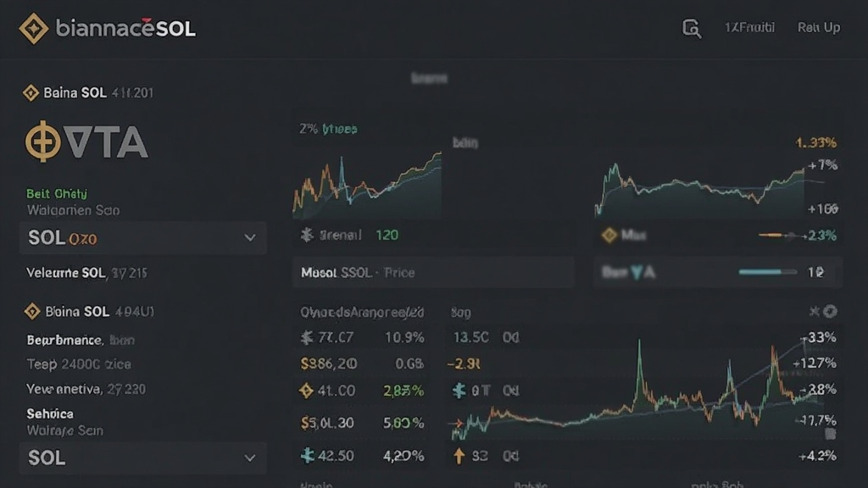Click the +4.2% label beside the chart
This screenshot has width=868, height=488.
(818, 457)
